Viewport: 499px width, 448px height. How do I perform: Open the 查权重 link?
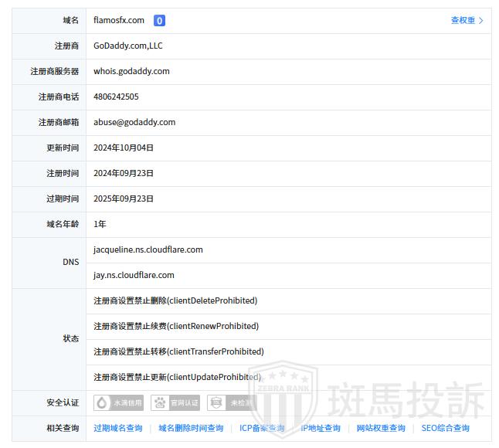pyautogui.click(x=467, y=21)
